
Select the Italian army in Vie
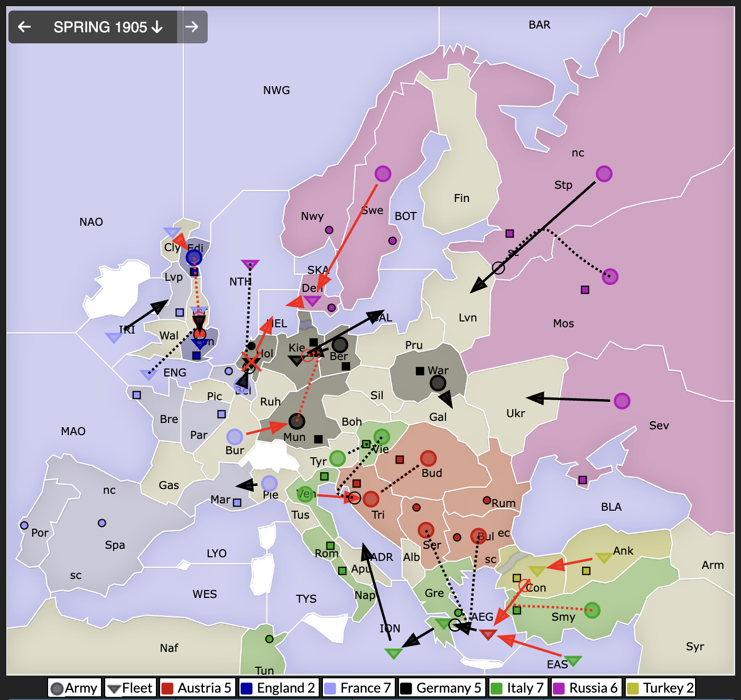pyautogui.click(x=382, y=437)
